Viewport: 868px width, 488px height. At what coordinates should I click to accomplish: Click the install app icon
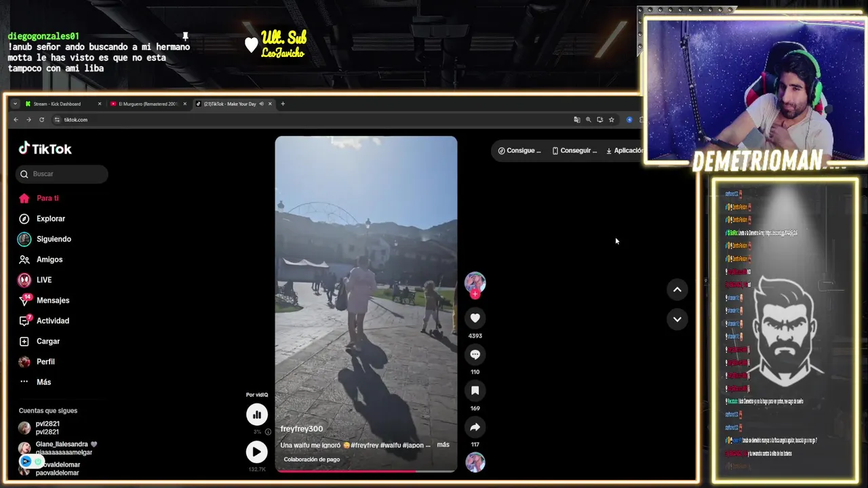click(599, 119)
